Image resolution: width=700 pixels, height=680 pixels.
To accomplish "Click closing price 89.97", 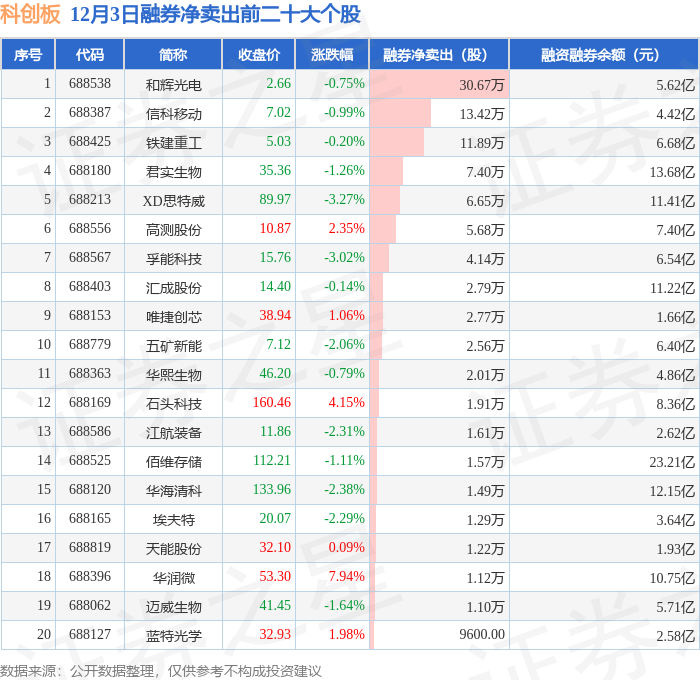I will (275, 200).
